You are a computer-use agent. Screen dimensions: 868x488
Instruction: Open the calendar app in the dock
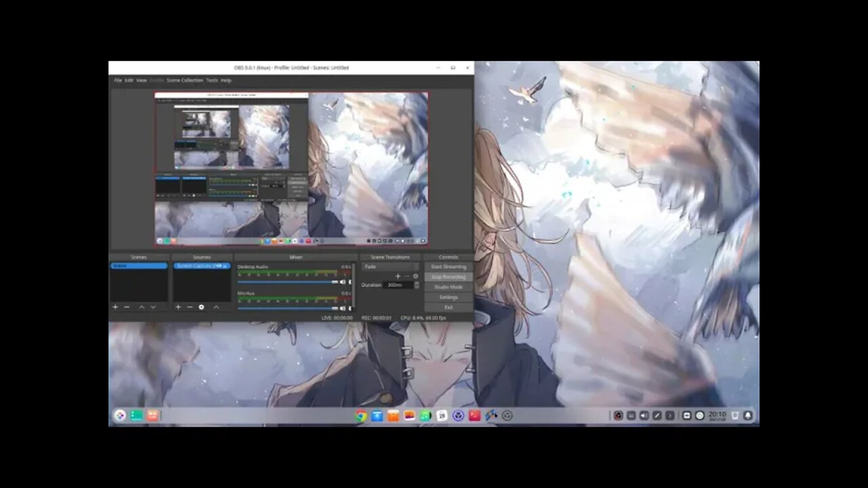(x=442, y=415)
